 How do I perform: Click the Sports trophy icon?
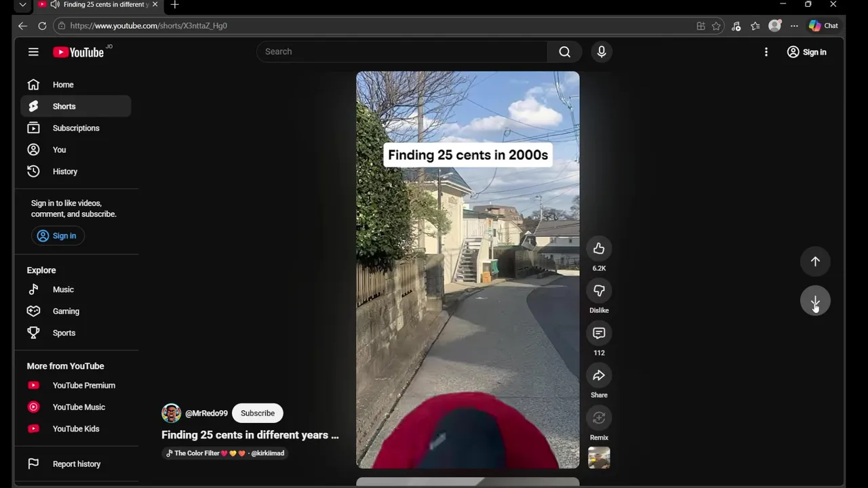[x=33, y=333]
